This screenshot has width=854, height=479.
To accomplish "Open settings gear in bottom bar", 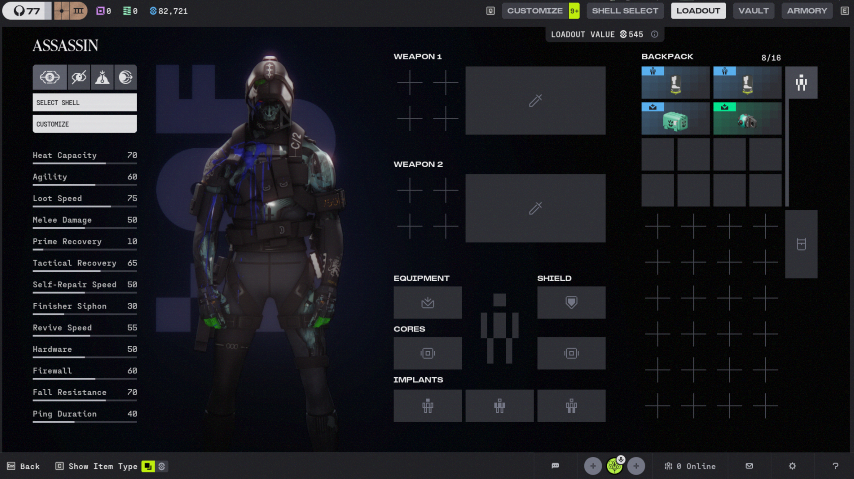I will pyautogui.click(x=792, y=466).
